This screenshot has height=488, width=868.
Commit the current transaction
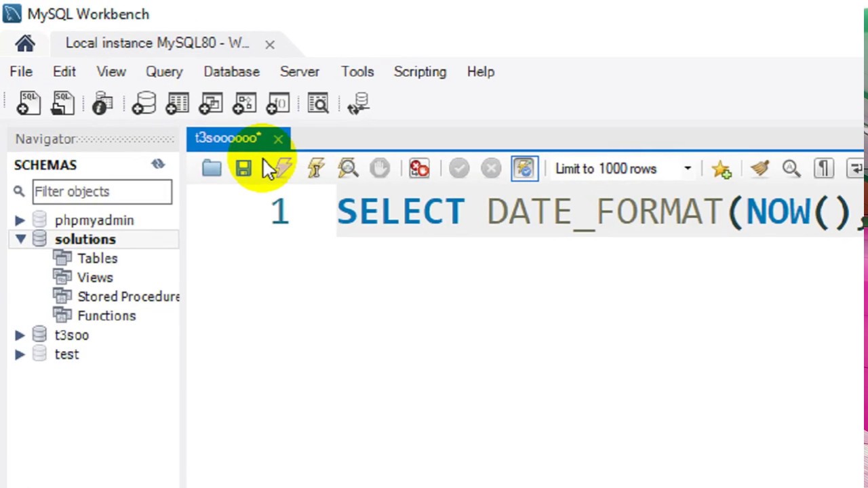tap(459, 168)
